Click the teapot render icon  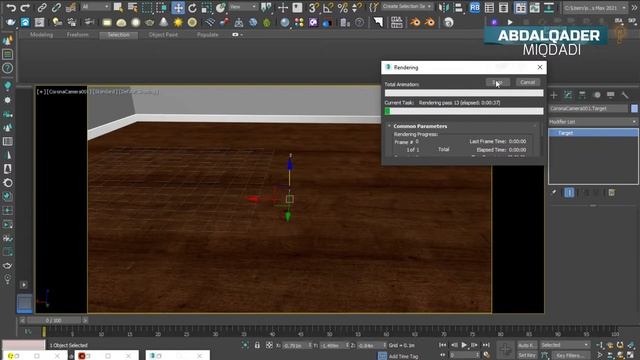pos(11,22)
